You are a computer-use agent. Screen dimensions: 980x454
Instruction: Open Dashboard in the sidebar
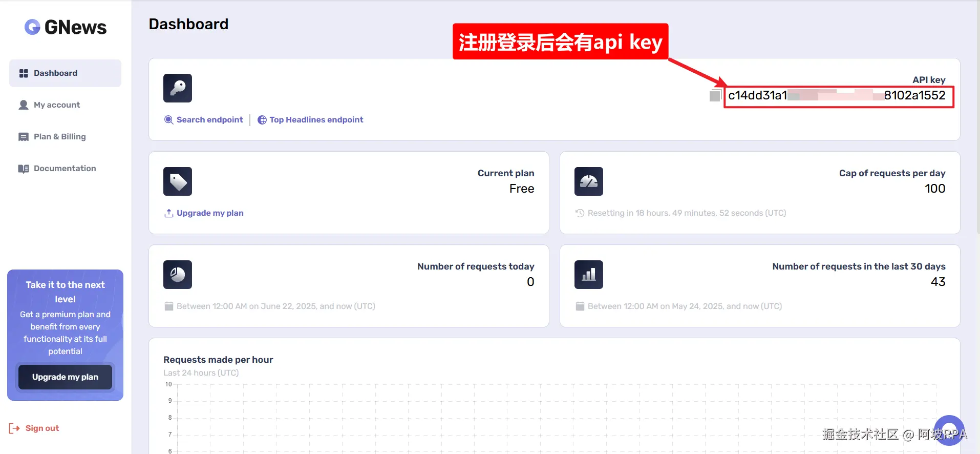(65, 73)
